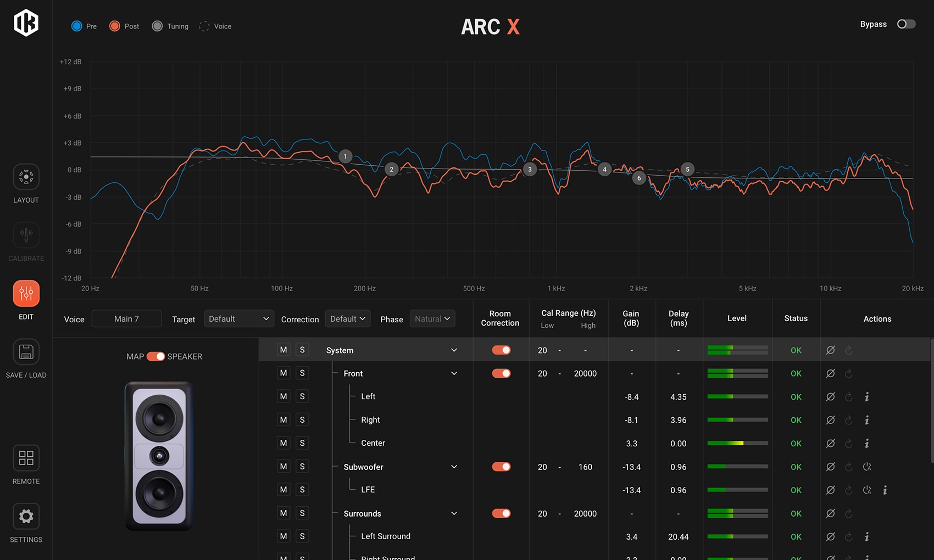Click the IK Multimedia logo
Viewport: 934px width, 560px height.
26,23
